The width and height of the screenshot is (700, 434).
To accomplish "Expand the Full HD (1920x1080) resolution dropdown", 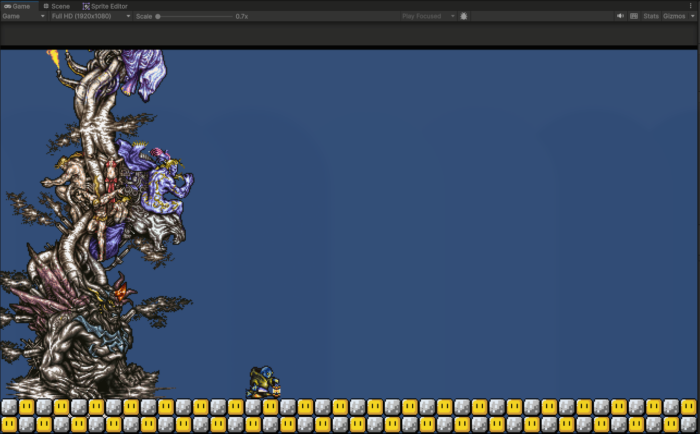I will 90,16.
